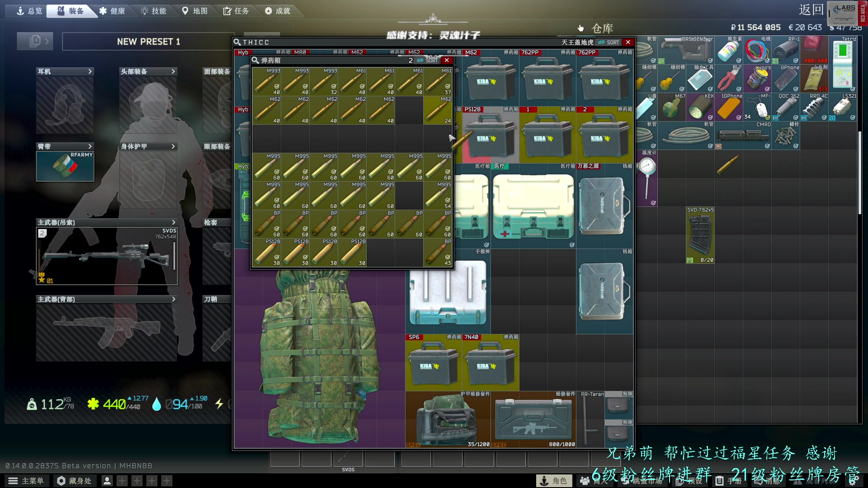The image size is (868, 488).
Task: Expand the 主武器(背部) back weapon slot arrow
Action: pos(174,299)
